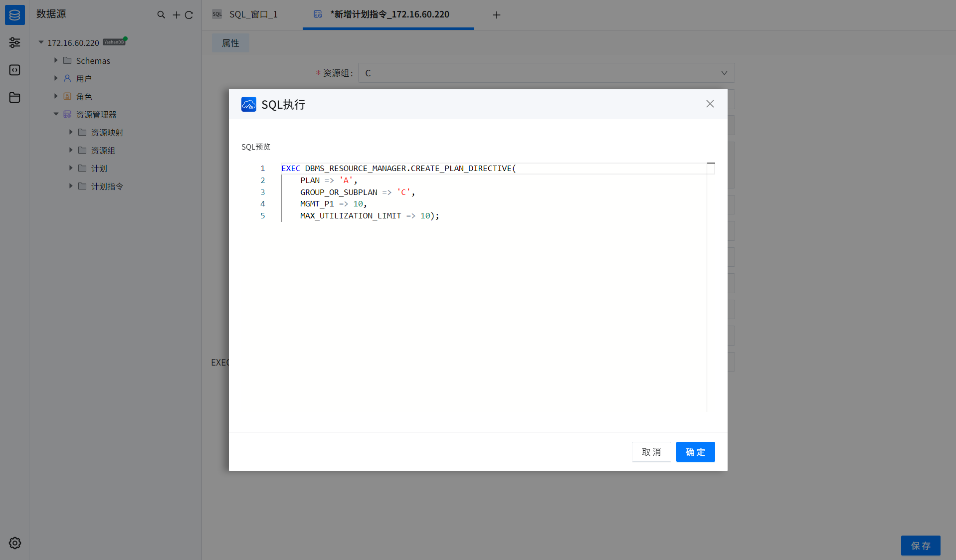Expand the 角色 tree node
The width and height of the screenshot is (956, 560).
tap(56, 96)
